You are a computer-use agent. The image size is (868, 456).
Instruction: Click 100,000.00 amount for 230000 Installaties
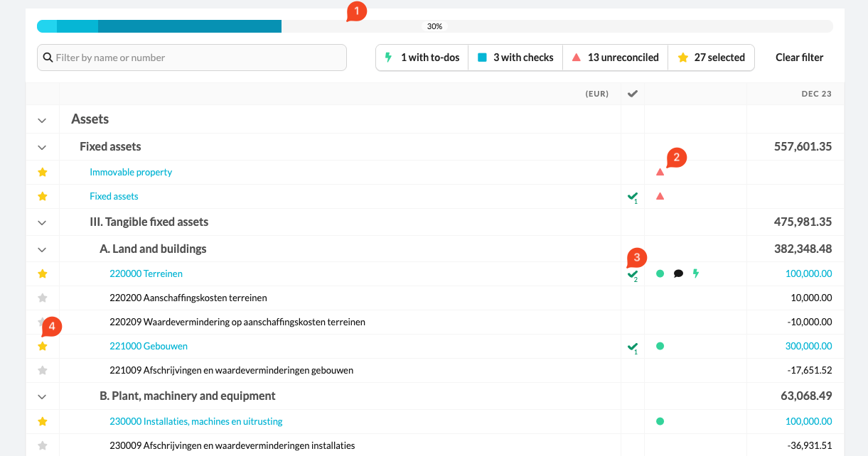(808, 421)
